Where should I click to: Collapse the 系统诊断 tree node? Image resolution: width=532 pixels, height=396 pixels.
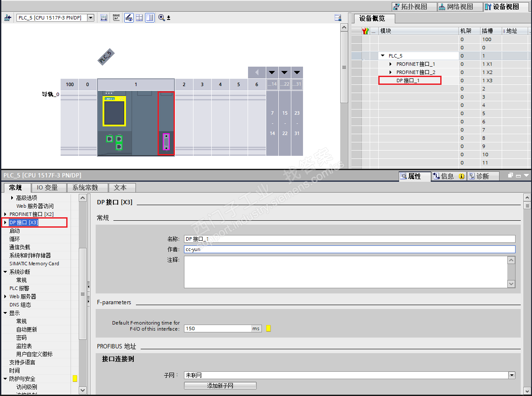coord(5,272)
